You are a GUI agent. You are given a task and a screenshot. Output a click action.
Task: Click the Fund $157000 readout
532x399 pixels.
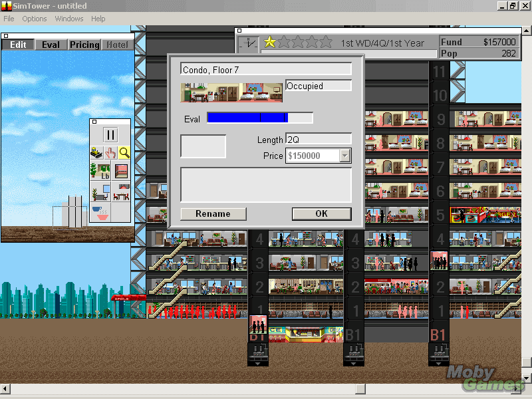point(479,42)
